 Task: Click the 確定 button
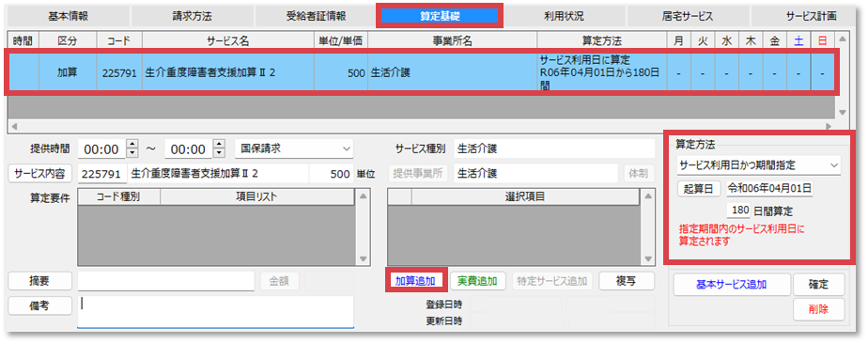click(819, 285)
